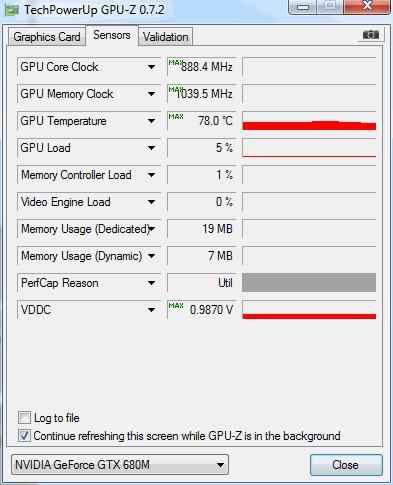Click the gray PerfCap Reason bar
Image resolution: width=393 pixels, height=485 pixels.
309,283
